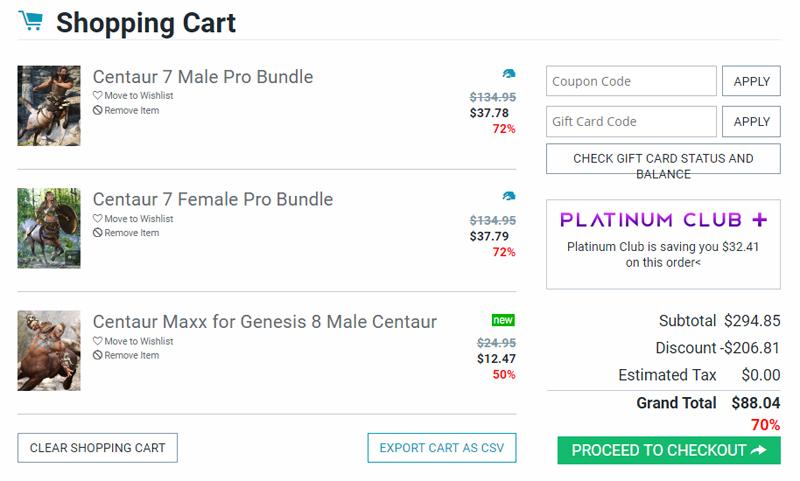Open the Centaur Maxx product thumbnail
Image resolution: width=800 pixels, height=481 pixels.
point(49,350)
